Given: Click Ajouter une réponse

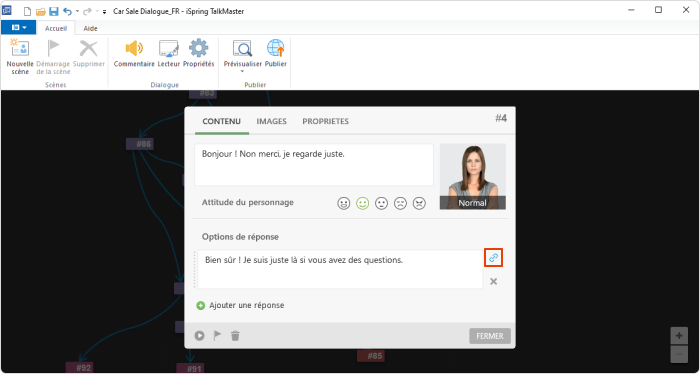Looking at the screenshot, I should point(240,305).
